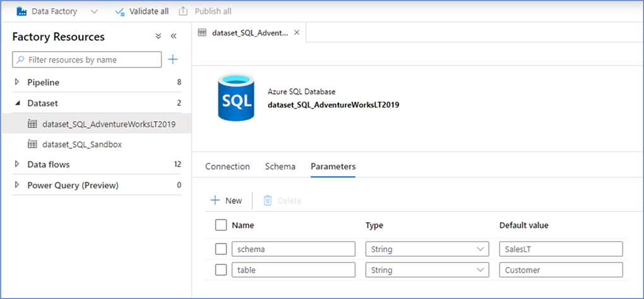Check the table parameter checkbox
Image resolution: width=644 pixels, height=299 pixels.
pyautogui.click(x=221, y=270)
